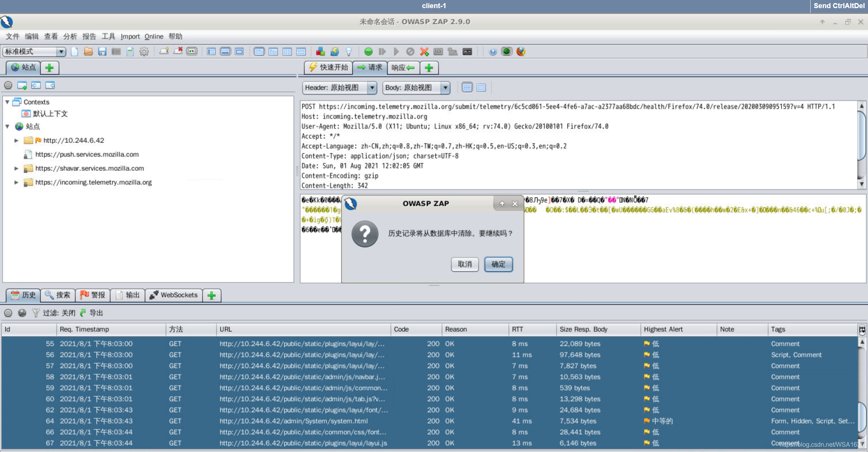The height and width of the screenshot is (452, 868).
Task: Select history row with Id 64
Action: [x=429, y=421]
